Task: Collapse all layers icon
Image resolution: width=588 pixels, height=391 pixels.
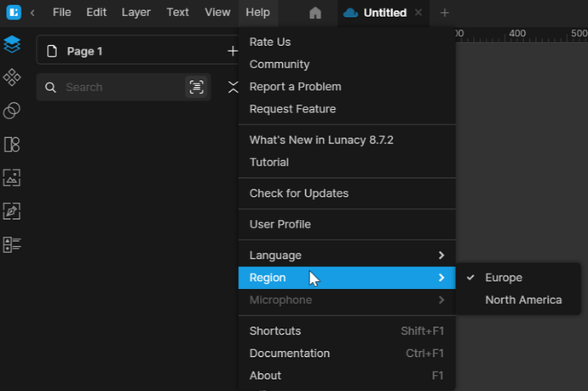Action: [233, 87]
